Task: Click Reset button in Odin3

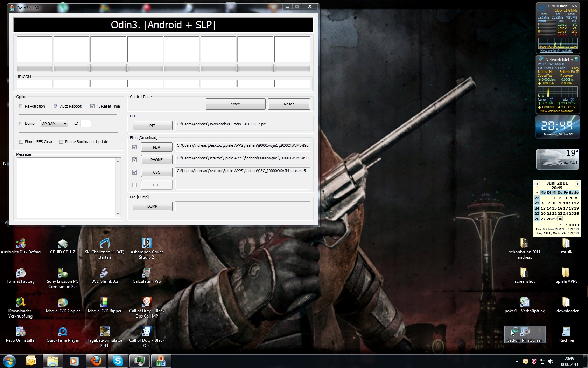Action: (x=289, y=104)
